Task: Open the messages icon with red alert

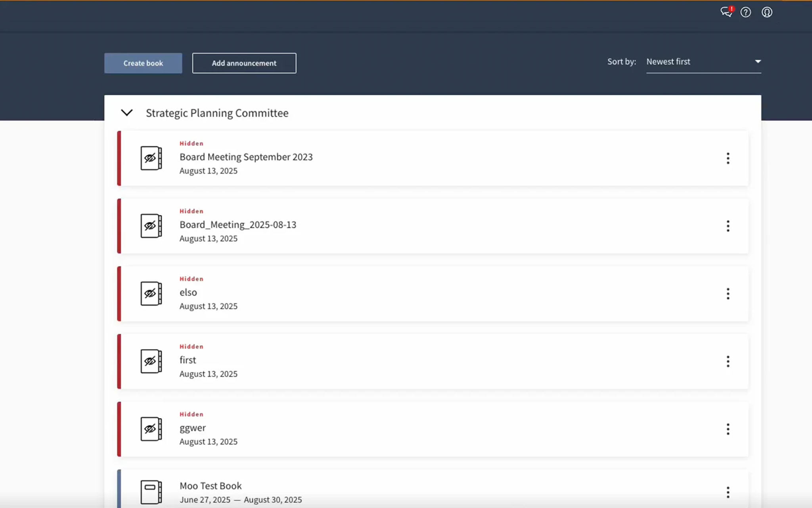Action: click(727, 12)
